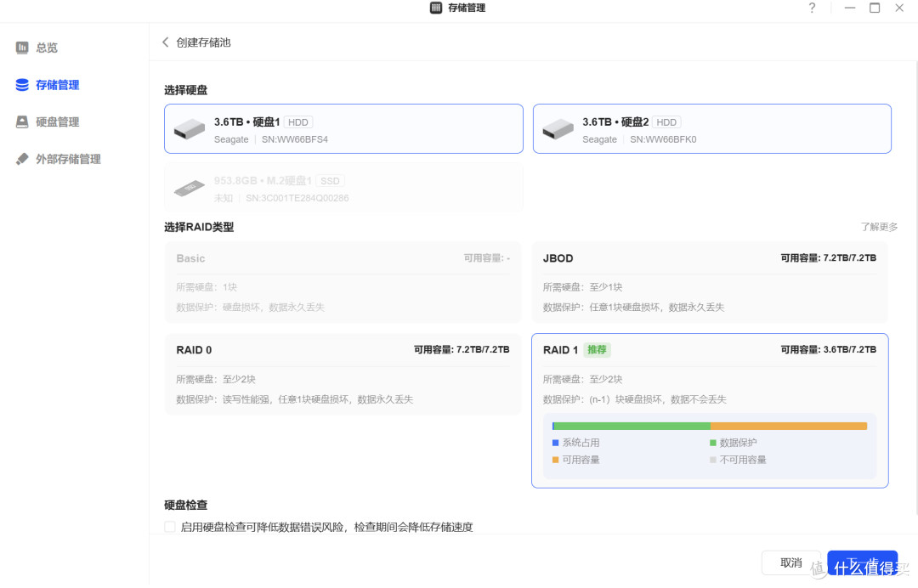Image resolution: width=918 pixels, height=588 pixels.
Task: Choose the RAID 1 recommended type
Action: [x=710, y=410]
